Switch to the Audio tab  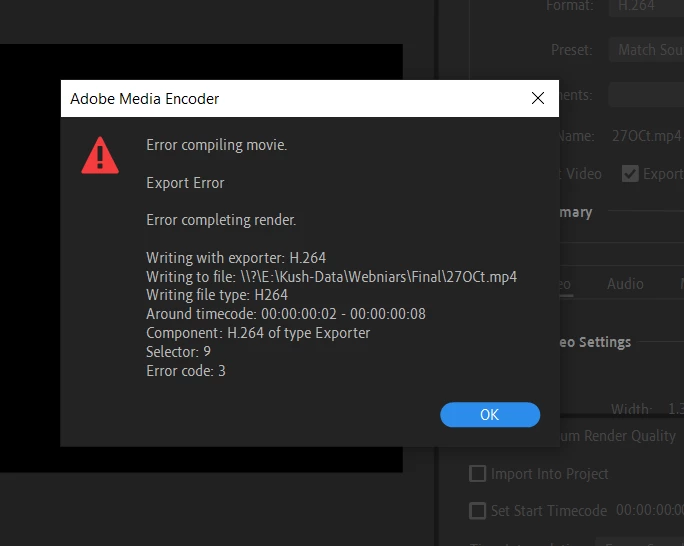coord(625,284)
